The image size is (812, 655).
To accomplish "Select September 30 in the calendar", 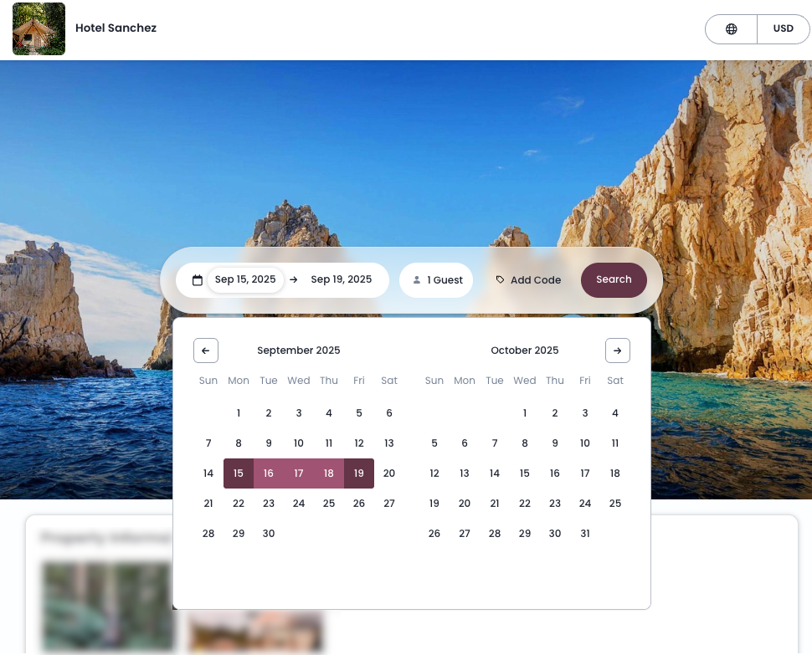I will [269, 534].
